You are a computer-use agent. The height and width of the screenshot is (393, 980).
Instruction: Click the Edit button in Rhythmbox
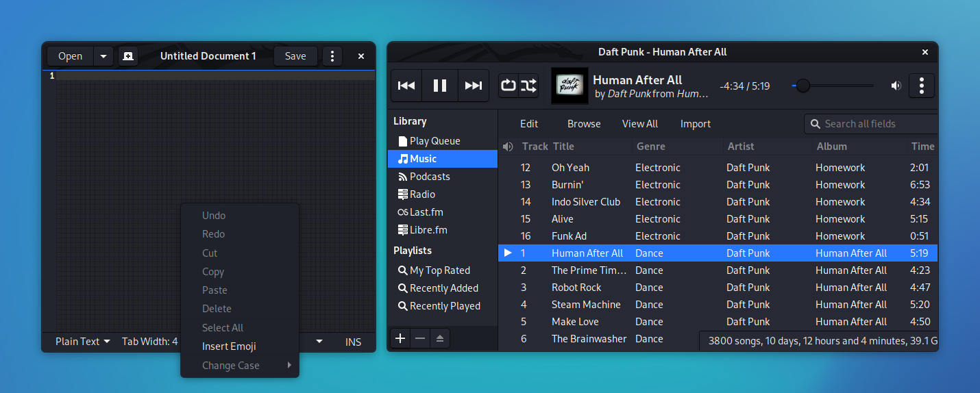coord(529,124)
